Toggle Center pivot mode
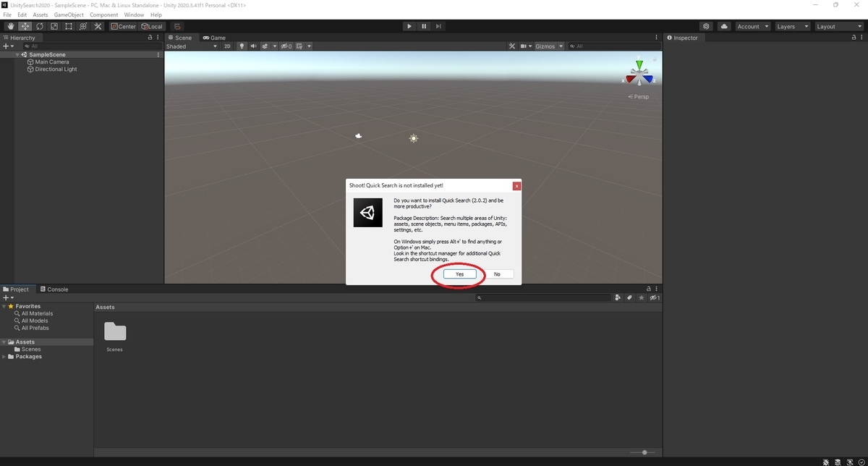This screenshot has height=466, width=868. coord(123,26)
